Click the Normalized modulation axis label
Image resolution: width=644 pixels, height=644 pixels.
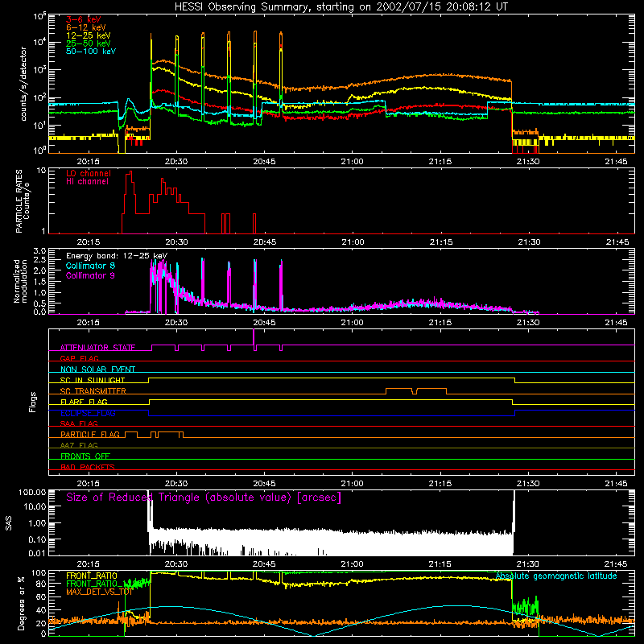coord(21,281)
